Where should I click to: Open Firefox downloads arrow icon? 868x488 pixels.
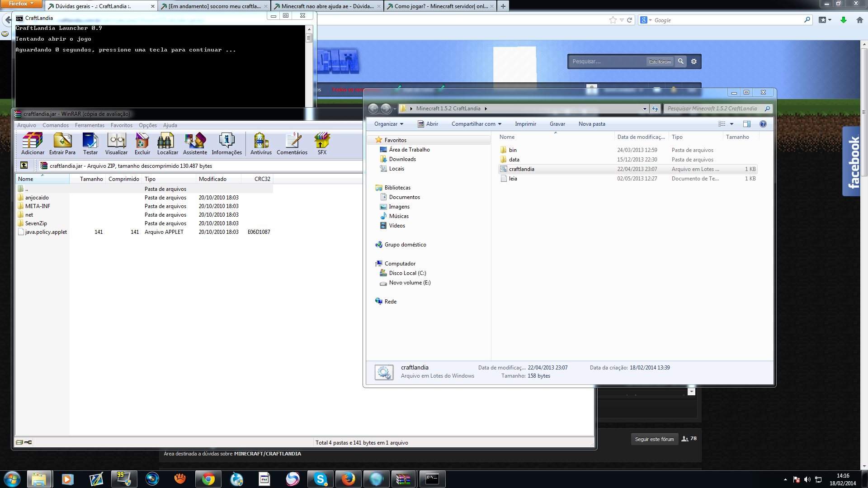pos(844,20)
